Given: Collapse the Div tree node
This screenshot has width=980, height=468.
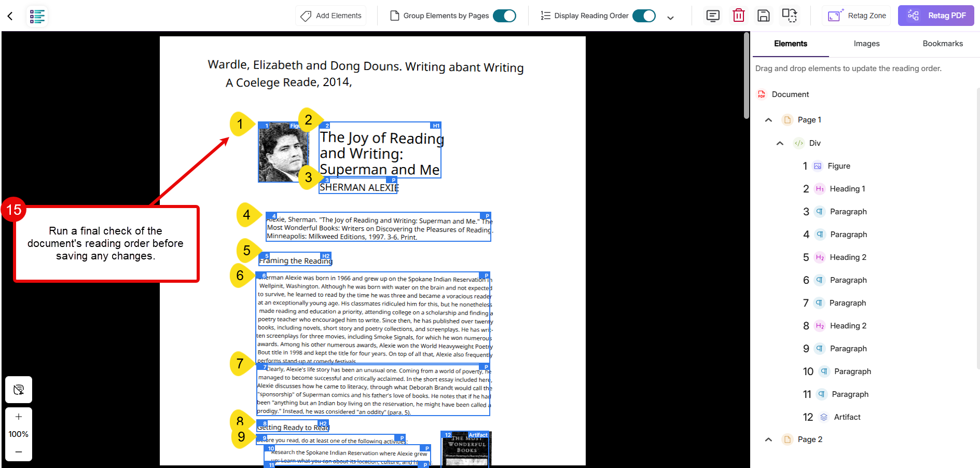Looking at the screenshot, I should point(780,143).
